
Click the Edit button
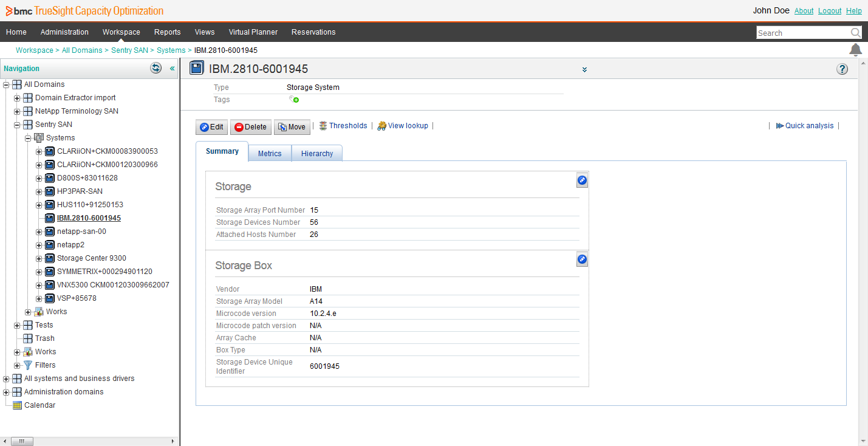[x=211, y=127]
